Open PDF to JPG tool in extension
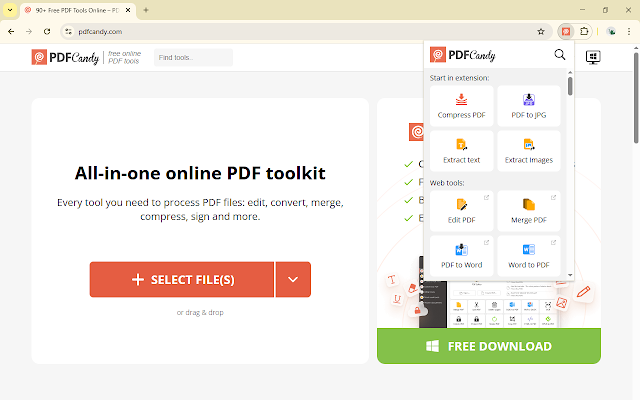The image size is (640, 400). coord(529,106)
